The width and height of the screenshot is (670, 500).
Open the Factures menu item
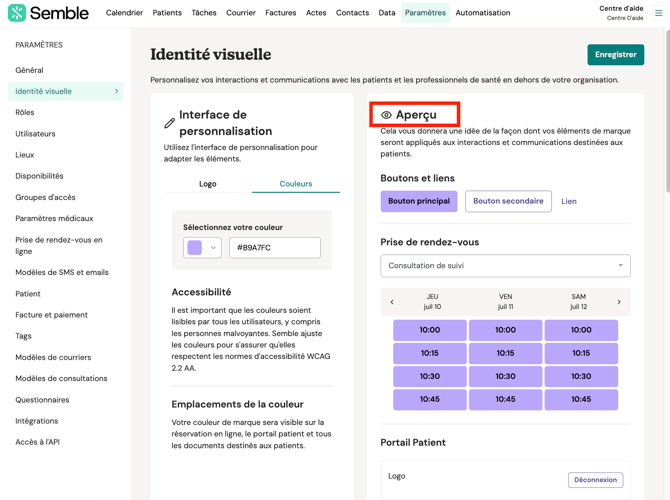280,13
